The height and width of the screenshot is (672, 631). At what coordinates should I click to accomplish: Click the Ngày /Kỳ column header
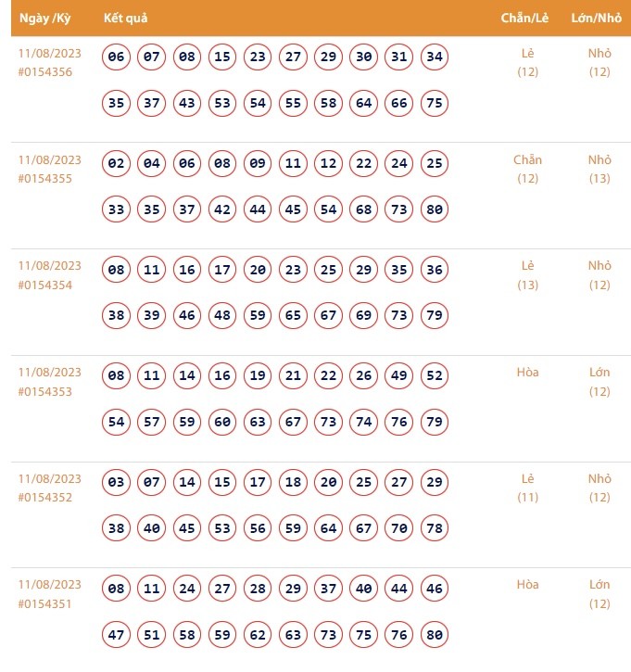[x=45, y=18]
